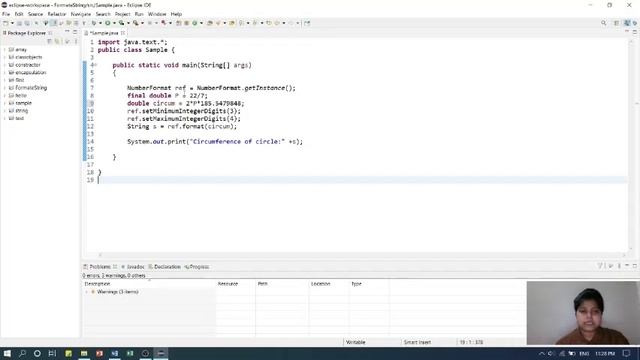Open Task View on taskbar
This screenshot has height=360, width=640.
coord(52,353)
